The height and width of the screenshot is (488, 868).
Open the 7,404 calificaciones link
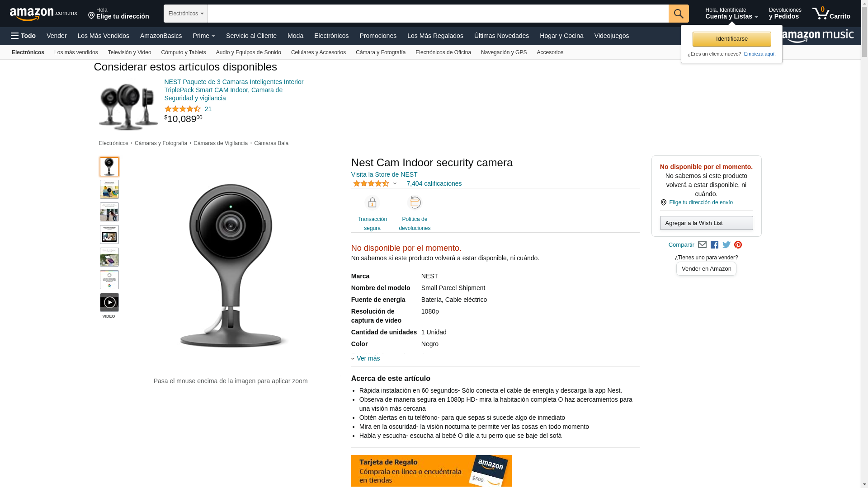(434, 183)
